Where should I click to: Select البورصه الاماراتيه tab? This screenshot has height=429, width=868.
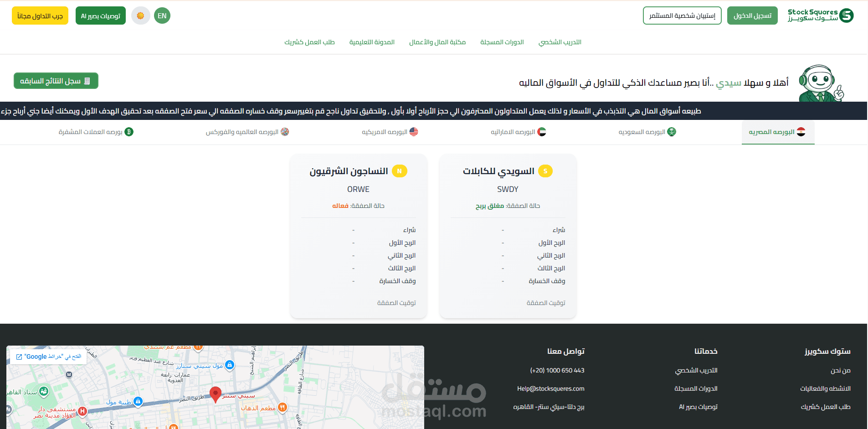tap(519, 132)
